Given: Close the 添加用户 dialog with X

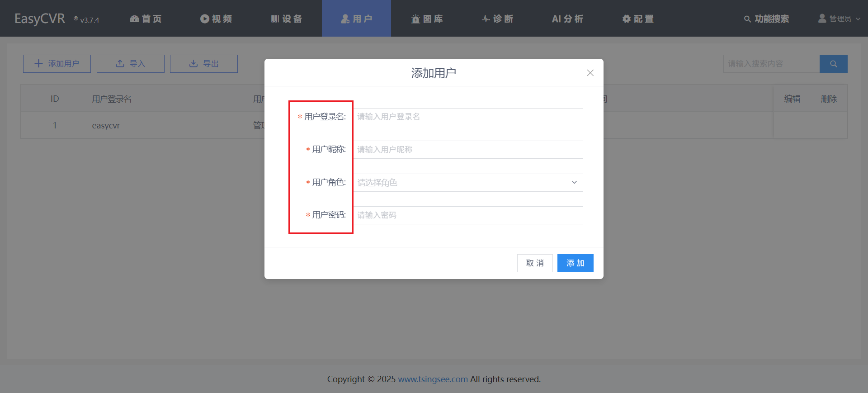Looking at the screenshot, I should [x=590, y=73].
